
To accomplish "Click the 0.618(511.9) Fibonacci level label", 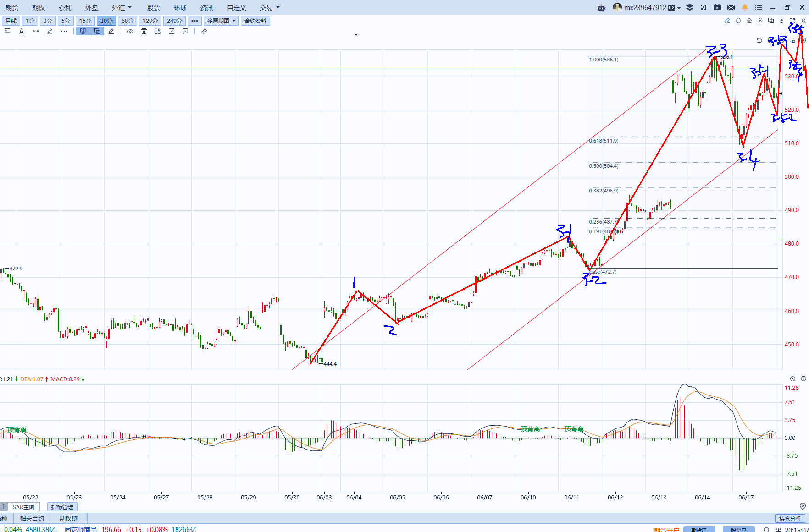I will pyautogui.click(x=604, y=141).
